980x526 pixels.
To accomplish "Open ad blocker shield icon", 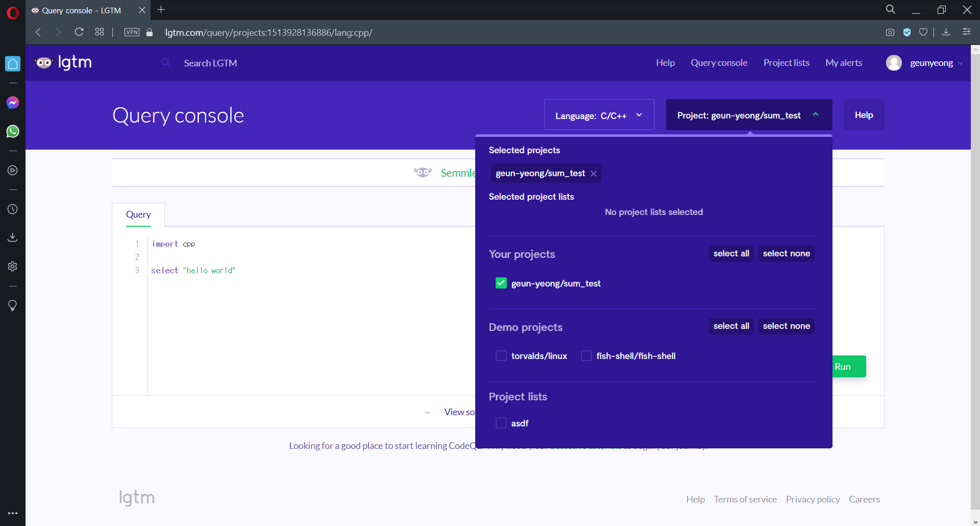I will click(907, 32).
